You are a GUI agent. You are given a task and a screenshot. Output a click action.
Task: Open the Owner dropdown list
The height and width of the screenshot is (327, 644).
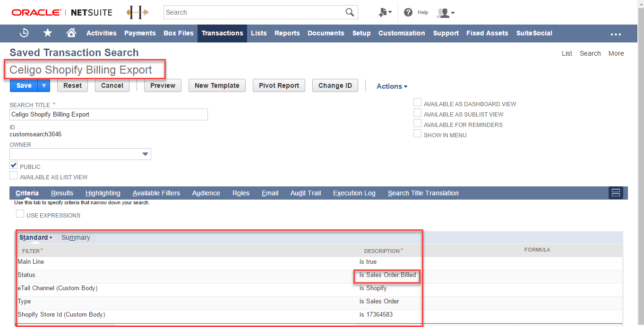146,154
